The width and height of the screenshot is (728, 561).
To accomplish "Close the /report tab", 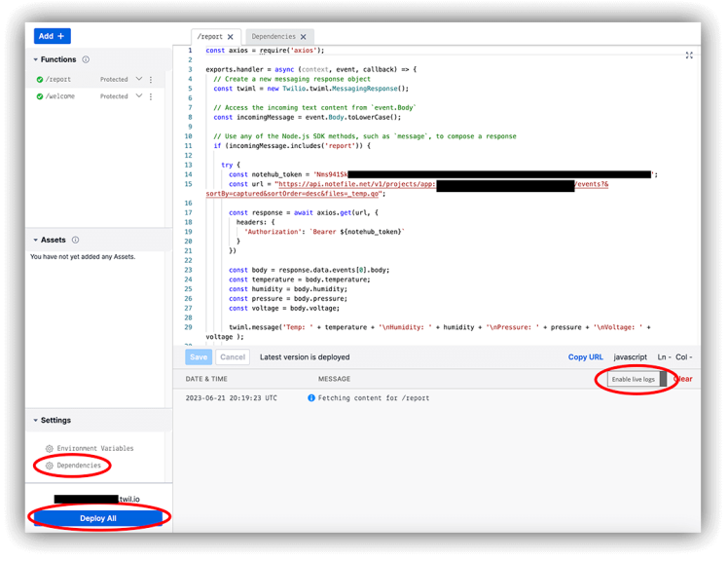I will tap(231, 37).
